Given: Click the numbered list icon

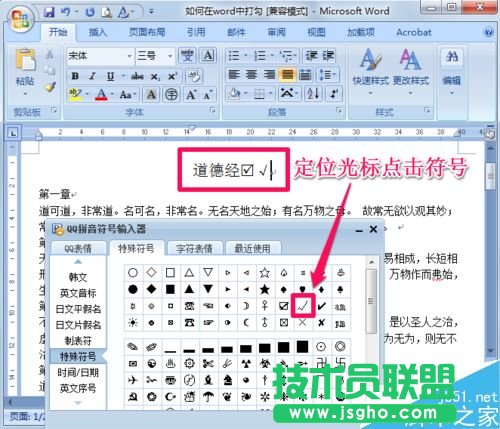Looking at the screenshot, I should pyautogui.click(x=260, y=56).
